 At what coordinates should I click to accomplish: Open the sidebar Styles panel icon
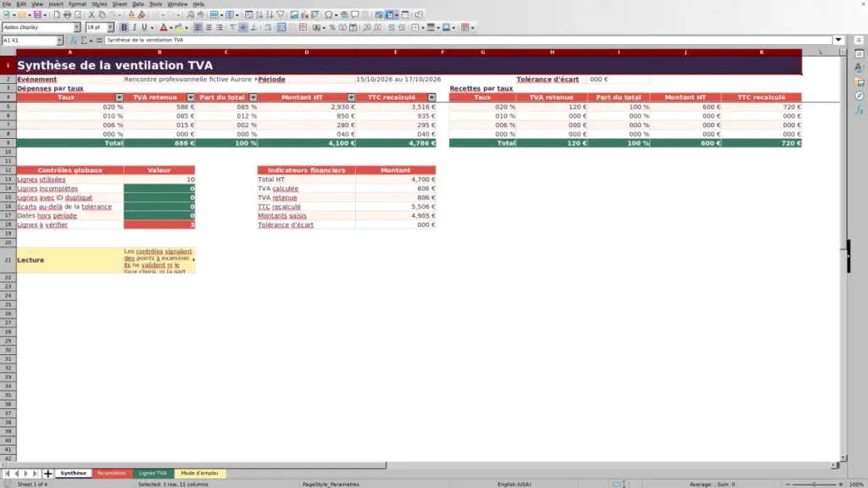tap(860, 68)
